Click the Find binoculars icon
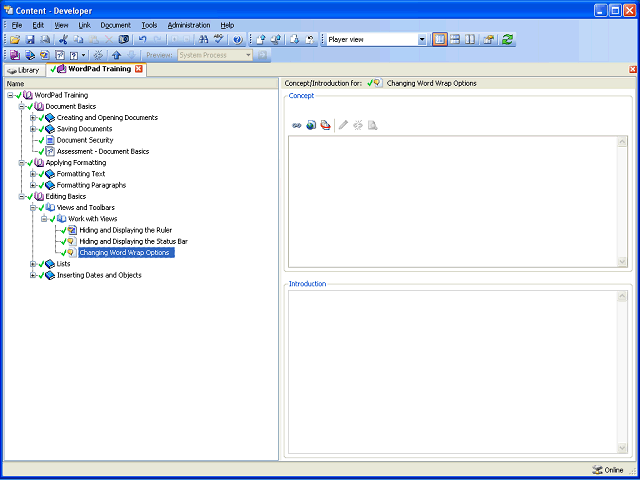 (203, 40)
